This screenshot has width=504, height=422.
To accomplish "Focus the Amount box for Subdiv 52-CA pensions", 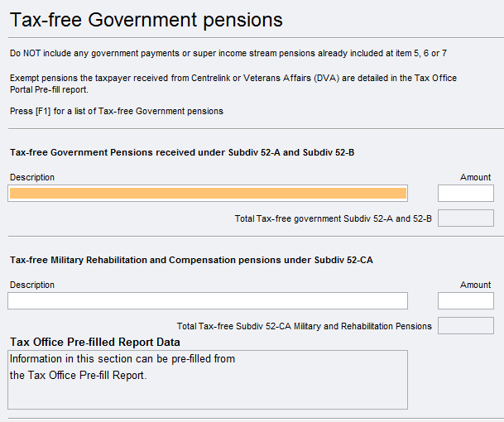I will point(465,301).
